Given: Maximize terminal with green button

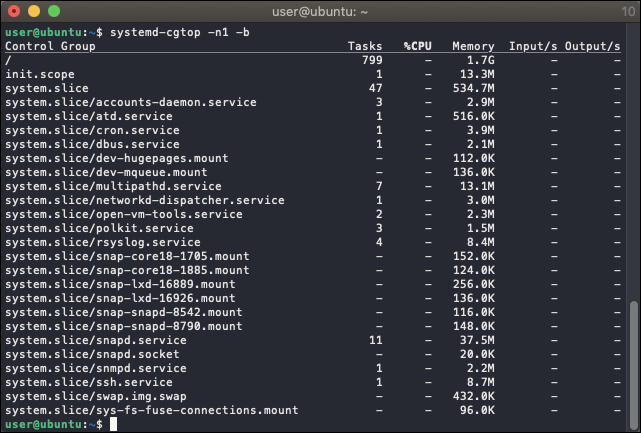Looking at the screenshot, I should click(54, 11).
